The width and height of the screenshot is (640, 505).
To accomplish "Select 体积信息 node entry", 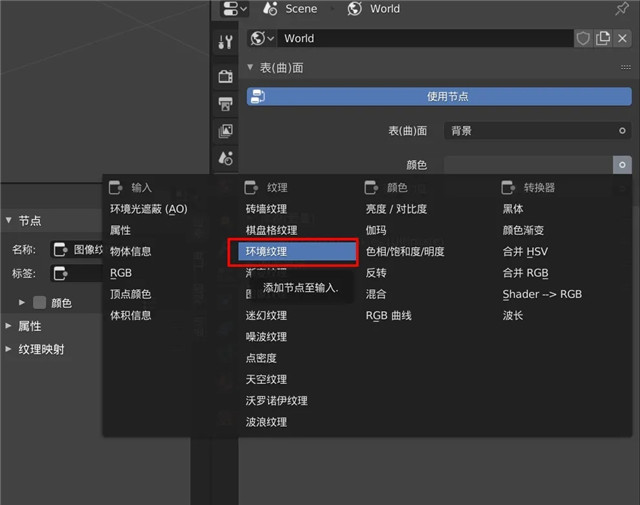I will click(x=131, y=315).
